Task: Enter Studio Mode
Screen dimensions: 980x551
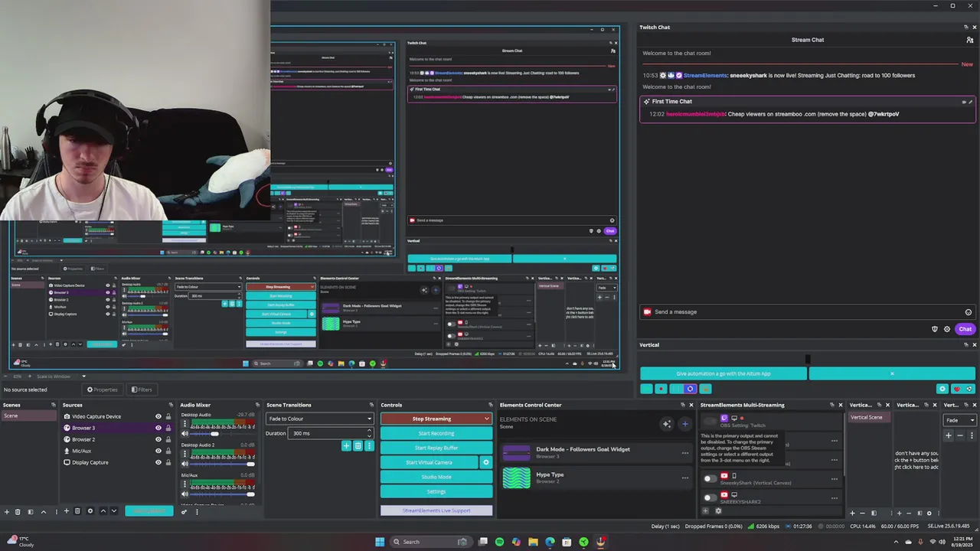Action: (x=436, y=477)
